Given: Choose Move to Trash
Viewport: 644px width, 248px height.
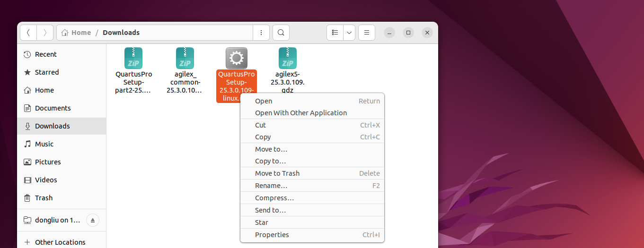Looking at the screenshot, I should click(x=312, y=173).
